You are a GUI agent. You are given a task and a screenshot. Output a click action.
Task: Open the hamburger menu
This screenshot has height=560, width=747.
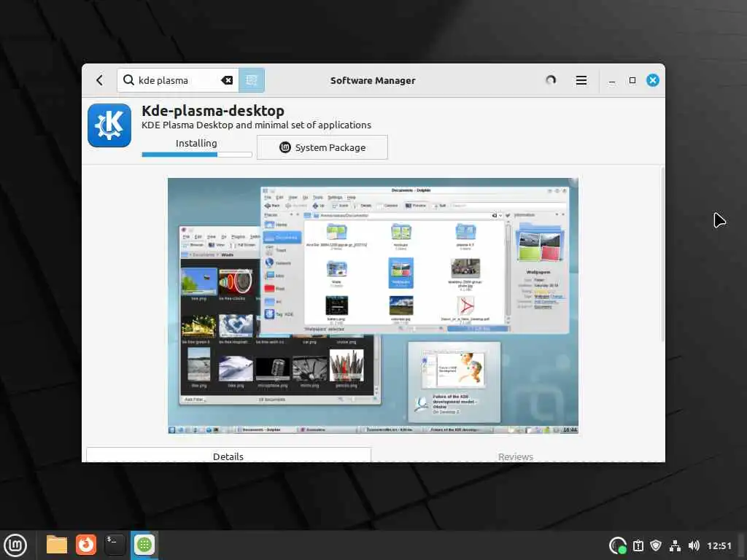click(x=581, y=80)
